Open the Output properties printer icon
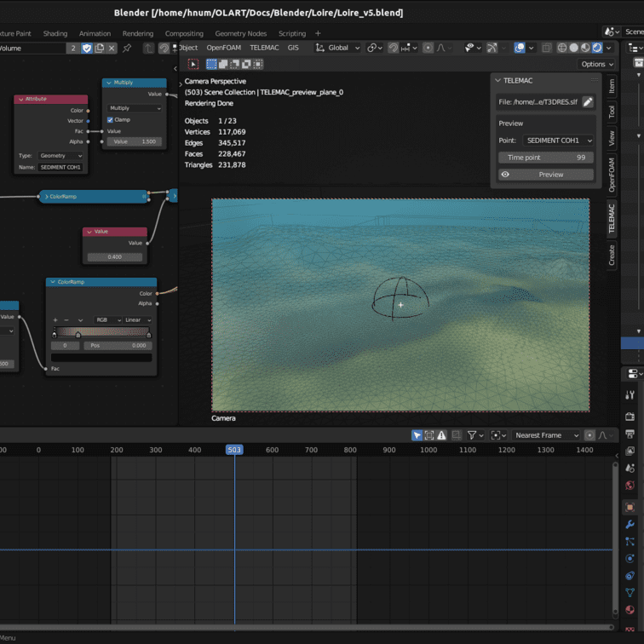 (630, 433)
